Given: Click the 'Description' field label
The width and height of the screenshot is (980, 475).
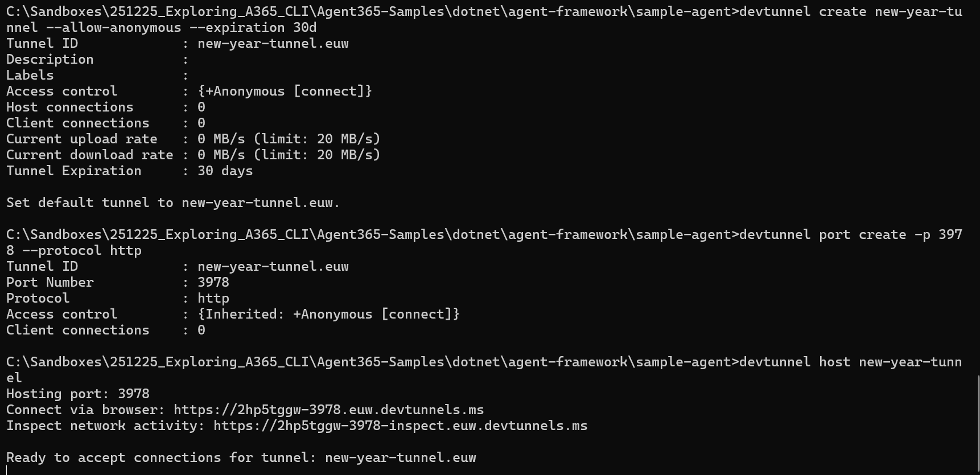Looking at the screenshot, I should point(50,59).
